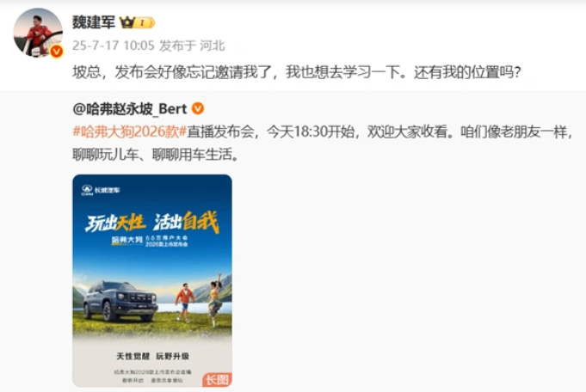Open the 魏建军 username link
This screenshot has width=586, height=392.
tap(94, 22)
